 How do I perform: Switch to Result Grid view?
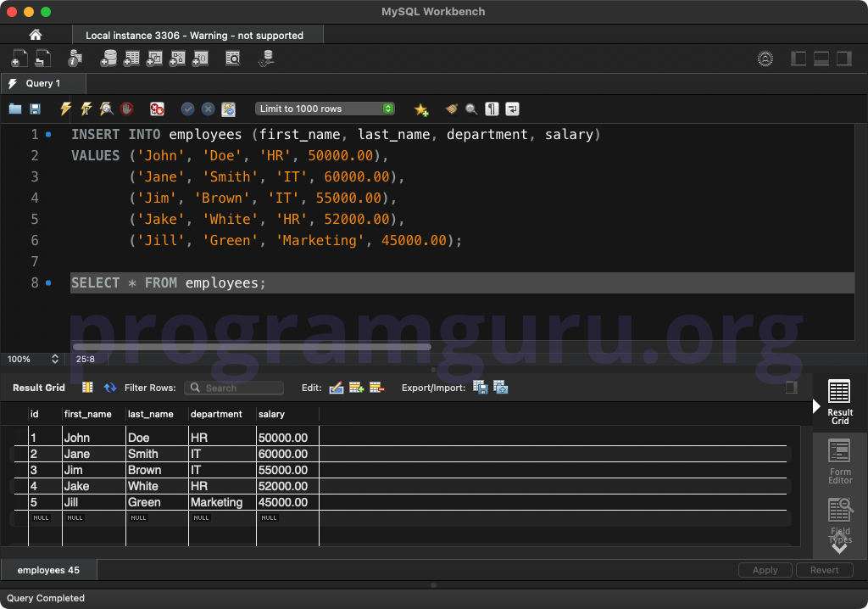[839, 402]
